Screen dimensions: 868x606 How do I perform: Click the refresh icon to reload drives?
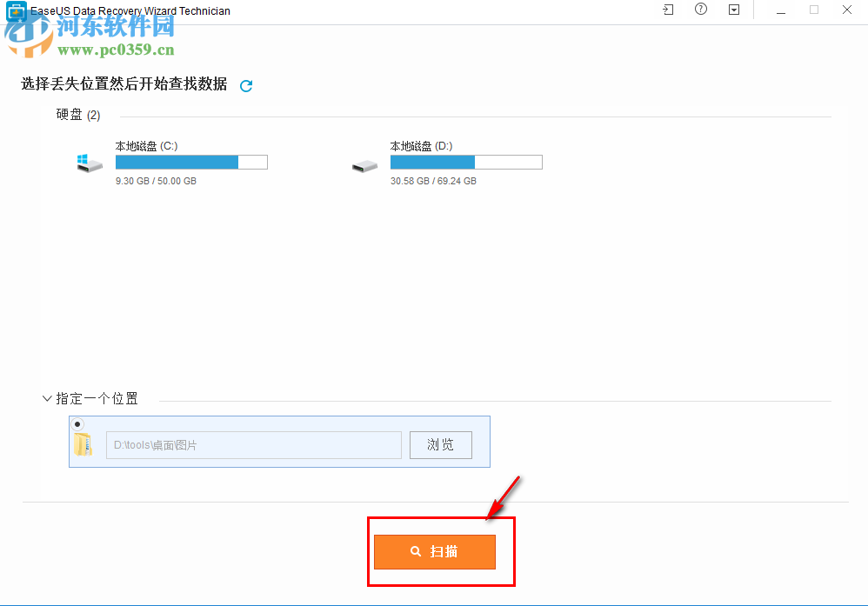[x=246, y=85]
